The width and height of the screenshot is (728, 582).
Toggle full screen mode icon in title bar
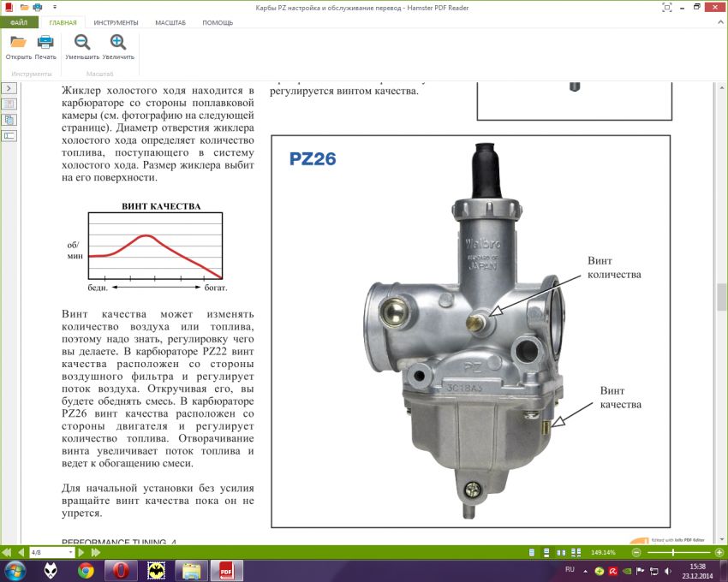666,8
